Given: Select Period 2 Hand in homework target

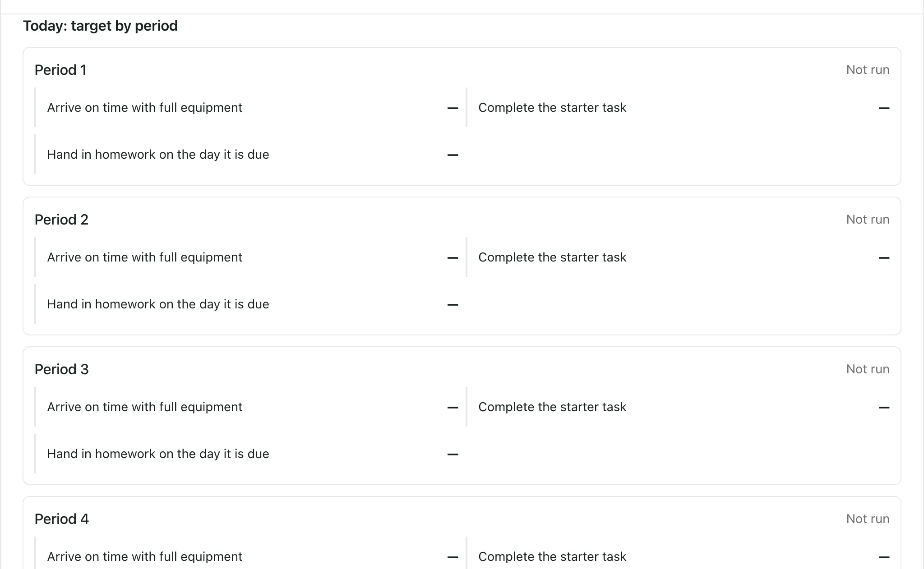Looking at the screenshot, I should [x=247, y=304].
